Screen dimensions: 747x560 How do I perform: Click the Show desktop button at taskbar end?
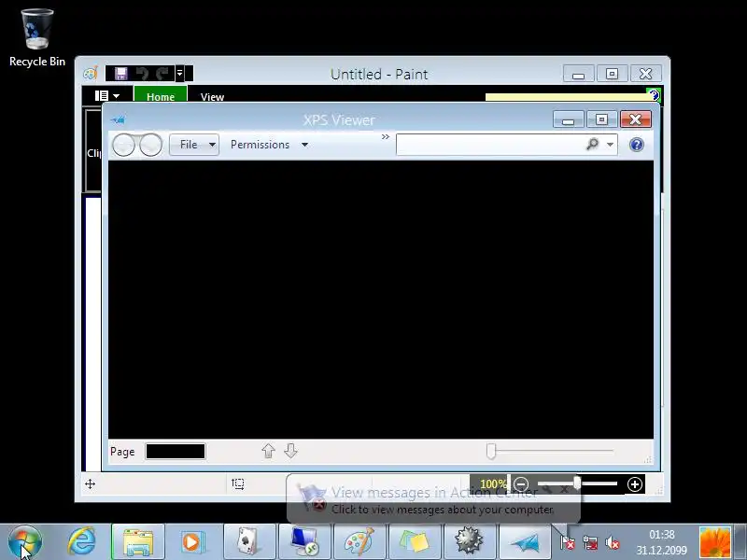(x=740, y=542)
